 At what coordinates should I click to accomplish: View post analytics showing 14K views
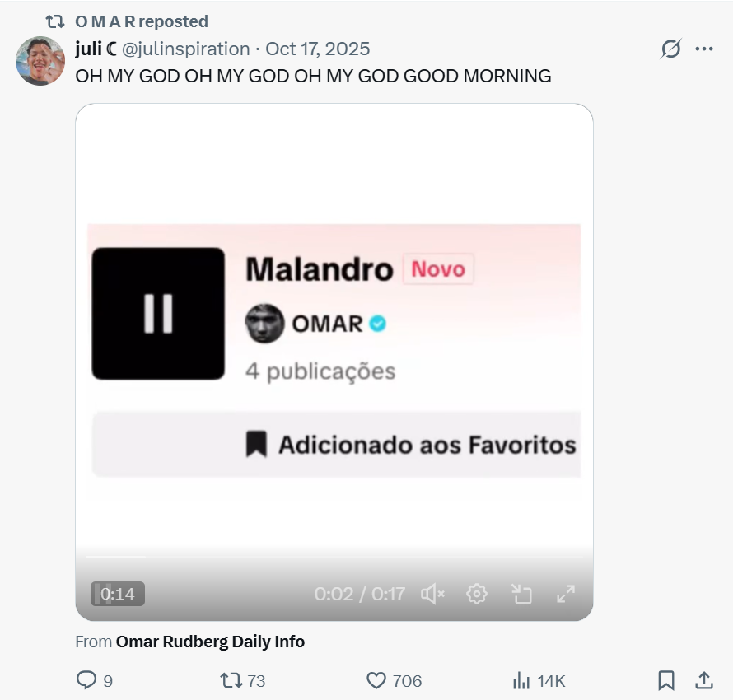pyautogui.click(x=521, y=680)
